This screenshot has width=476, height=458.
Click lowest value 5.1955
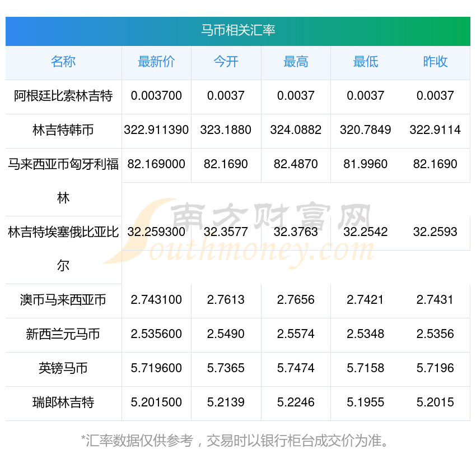click(x=366, y=403)
